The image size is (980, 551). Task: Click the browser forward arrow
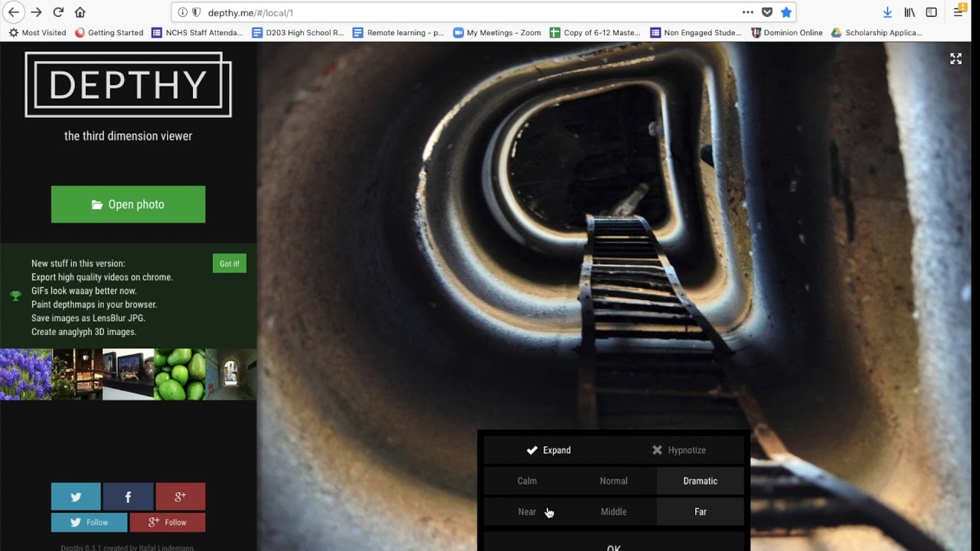click(36, 12)
